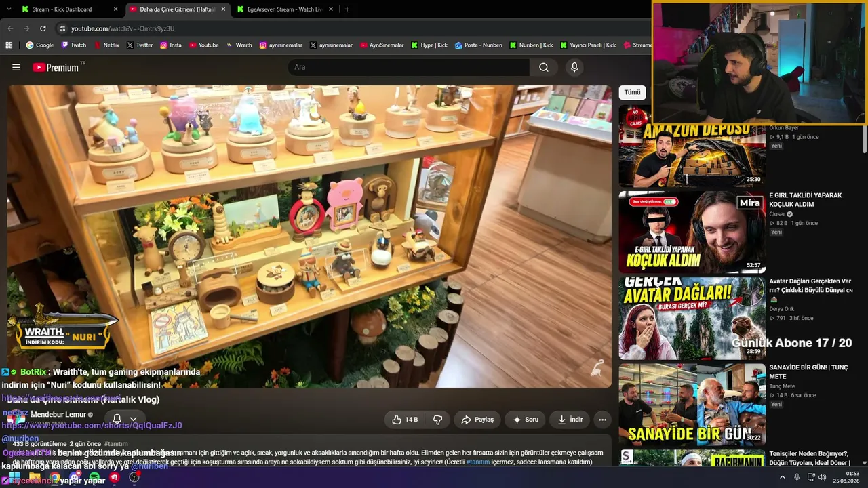Go back in browser history

pyautogui.click(x=10, y=28)
